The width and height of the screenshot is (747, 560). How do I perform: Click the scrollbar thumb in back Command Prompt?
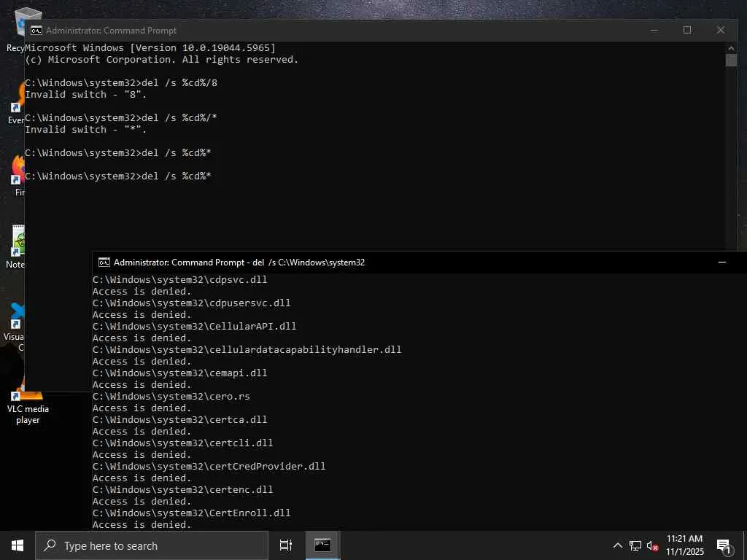[x=731, y=60]
